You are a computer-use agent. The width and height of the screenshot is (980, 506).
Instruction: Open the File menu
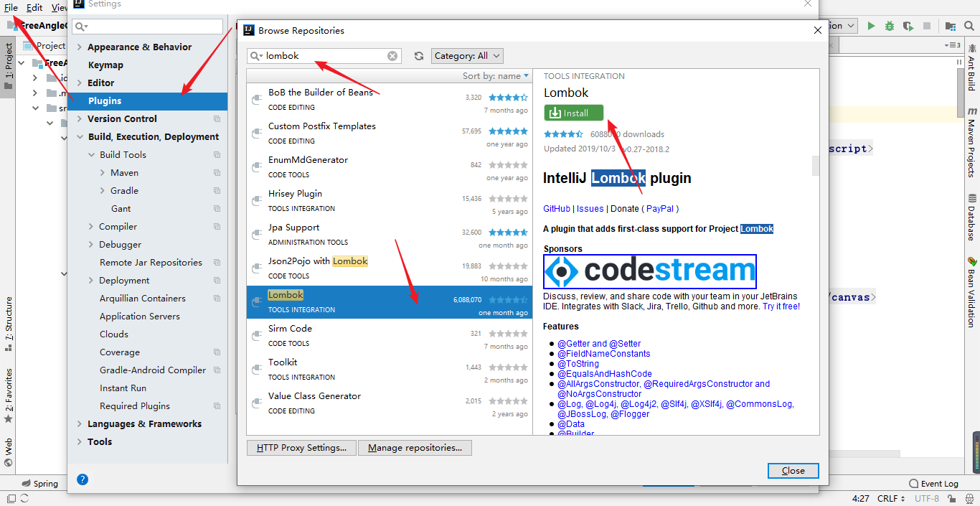click(11, 8)
